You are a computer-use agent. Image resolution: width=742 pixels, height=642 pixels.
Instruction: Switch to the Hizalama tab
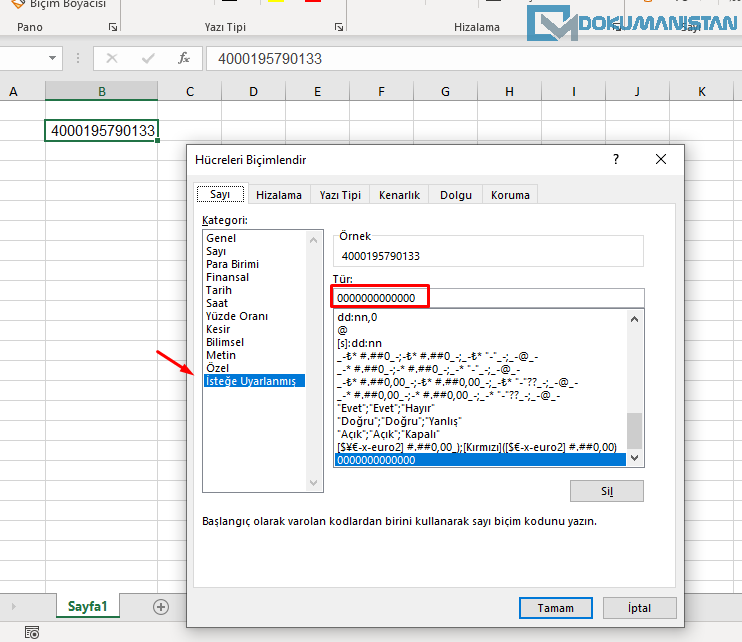tap(279, 195)
